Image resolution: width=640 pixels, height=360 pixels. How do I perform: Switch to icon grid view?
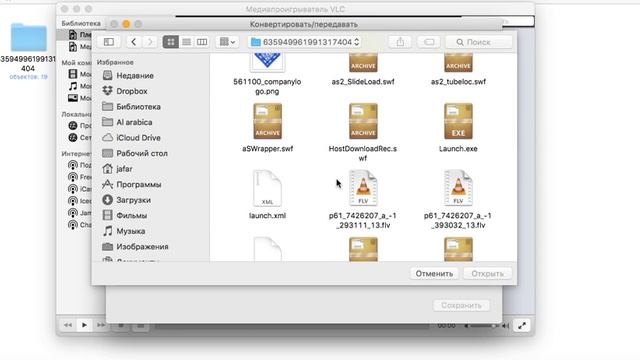click(x=171, y=42)
